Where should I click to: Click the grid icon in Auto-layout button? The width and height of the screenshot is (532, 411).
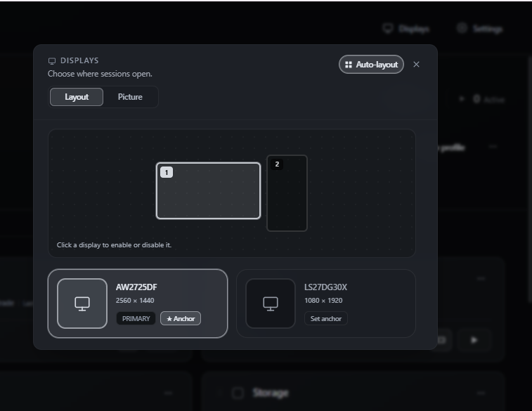pos(349,65)
